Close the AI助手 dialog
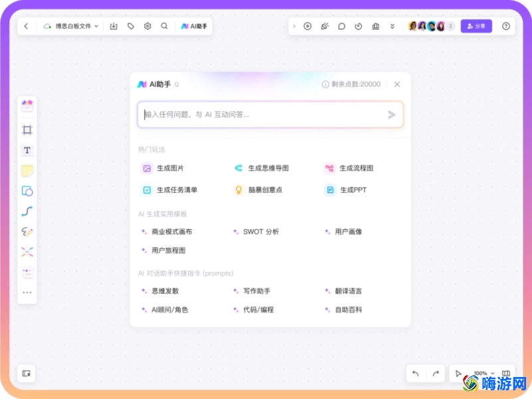The height and width of the screenshot is (399, 532). tap(397, 84)
